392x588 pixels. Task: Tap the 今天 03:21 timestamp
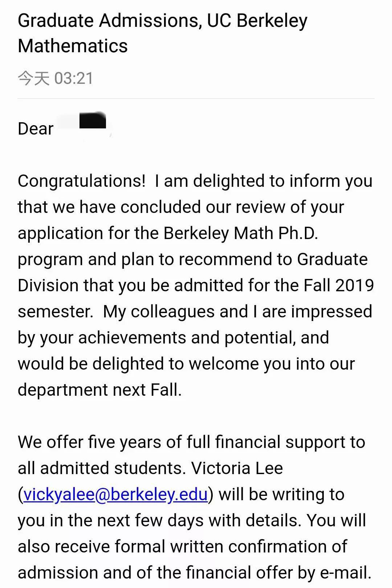click(x=56, y=78)
